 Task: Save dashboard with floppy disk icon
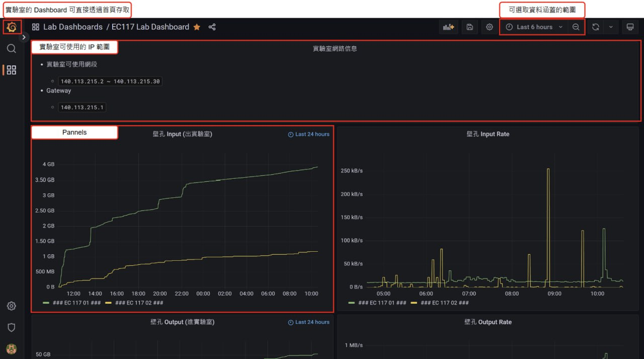(x=469, y=27)
